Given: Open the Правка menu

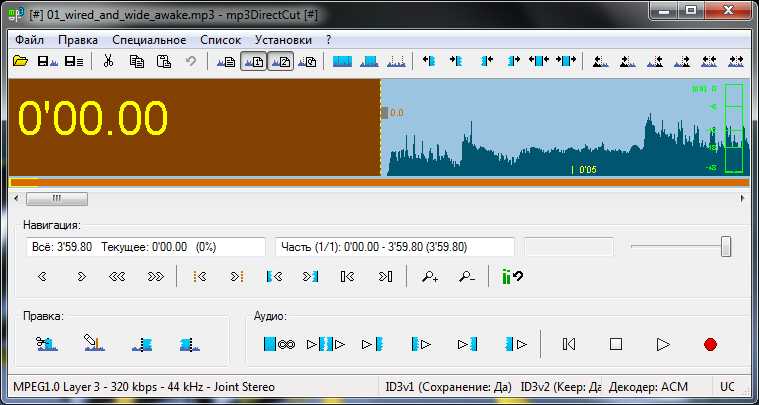Looking at the screenshot, I should point(78,40).
